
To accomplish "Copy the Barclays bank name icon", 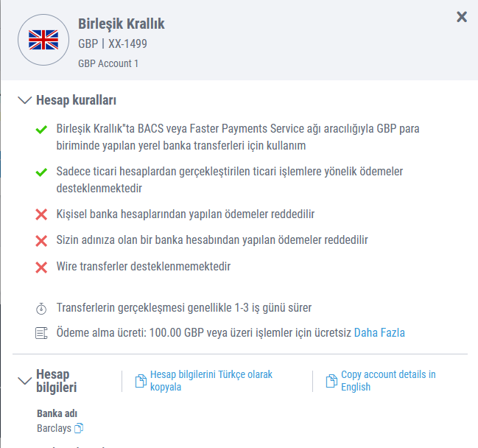I will pyautogui.click(x=79, y=428).
